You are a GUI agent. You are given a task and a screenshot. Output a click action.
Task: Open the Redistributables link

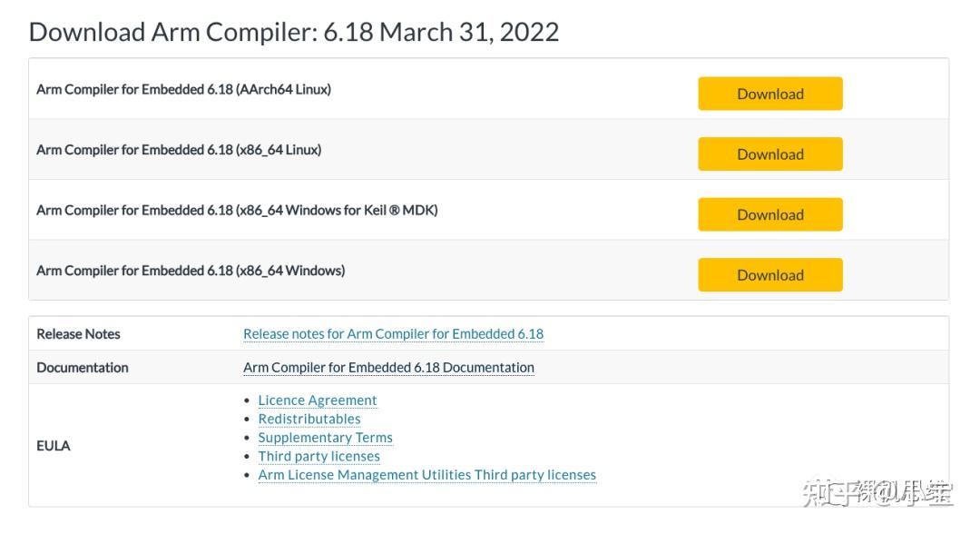[x=309, y=419]
